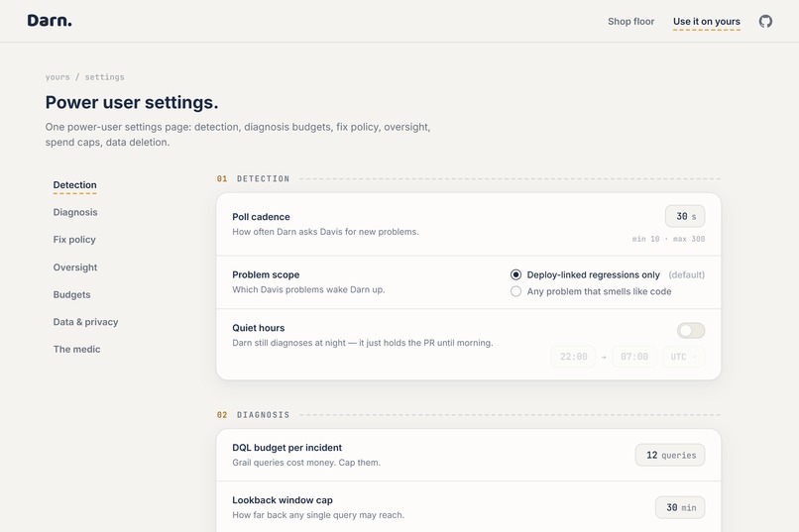The width and height of the screenshot is (799, 532).
Task: Select Any problem that smells like code
Action: [515, 291]
